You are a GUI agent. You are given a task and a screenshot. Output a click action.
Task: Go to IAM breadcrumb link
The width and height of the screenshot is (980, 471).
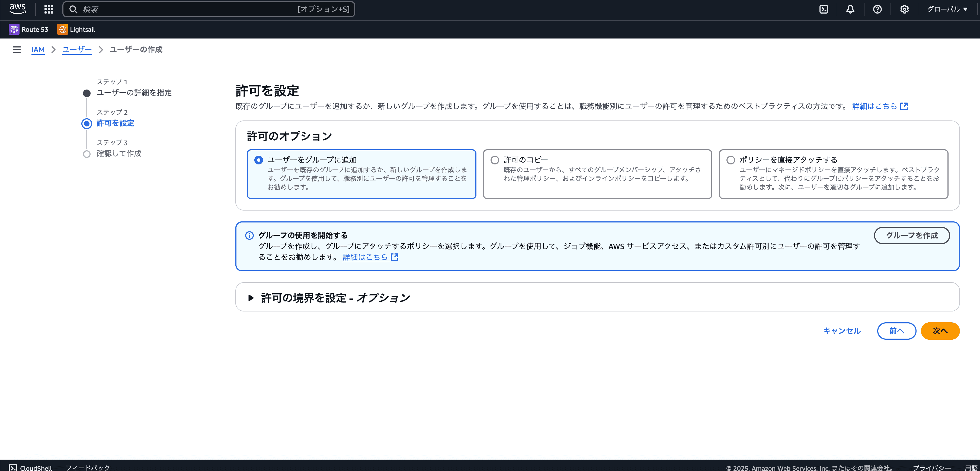[38, 49]
